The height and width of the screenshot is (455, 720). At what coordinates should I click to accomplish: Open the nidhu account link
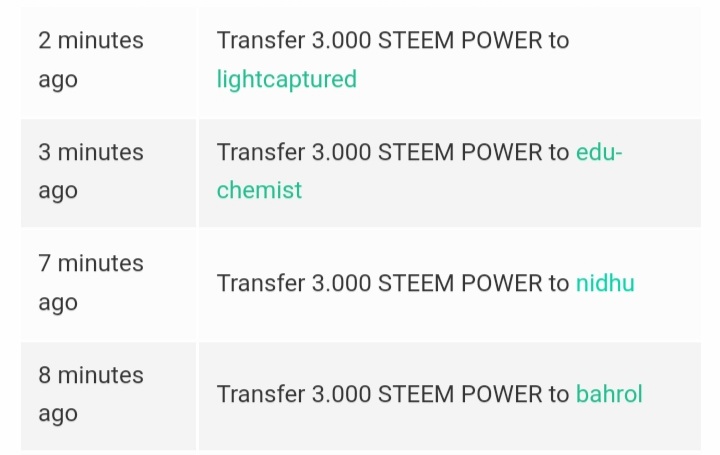pos(605,283)
